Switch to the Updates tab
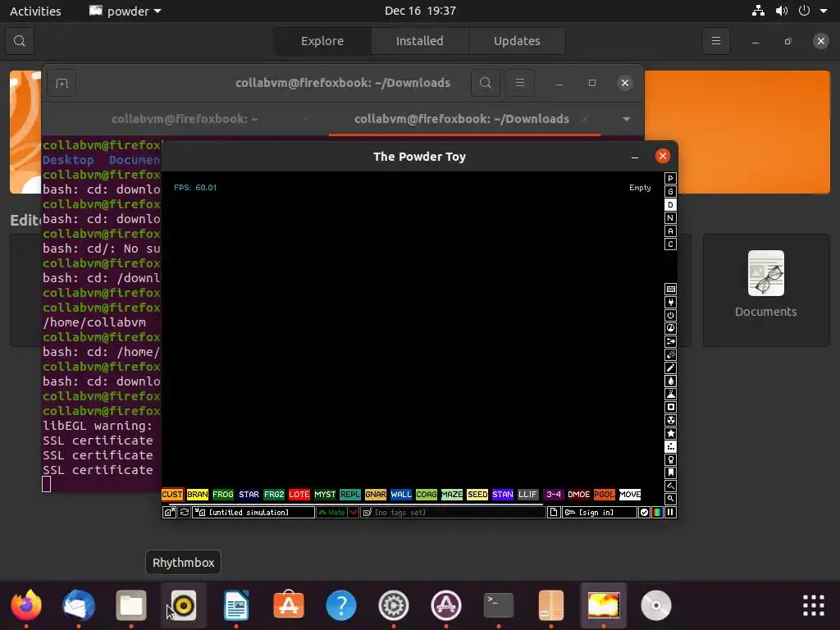Screen dimensions: 840x630 (517, 41)
